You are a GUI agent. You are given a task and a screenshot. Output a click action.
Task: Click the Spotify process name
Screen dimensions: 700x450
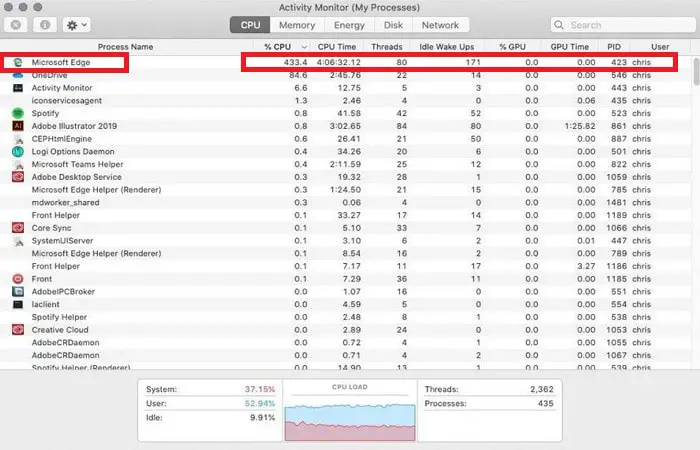tap(45, 113)
